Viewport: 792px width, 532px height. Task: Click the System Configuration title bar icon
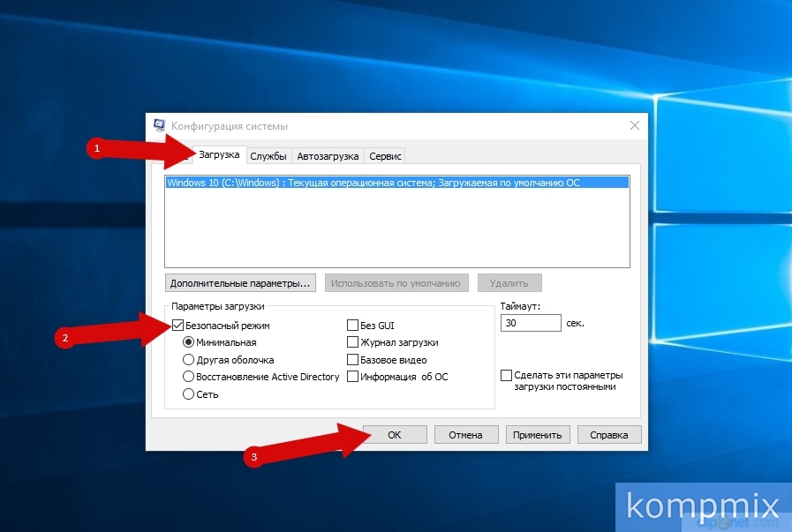point(159,125)
